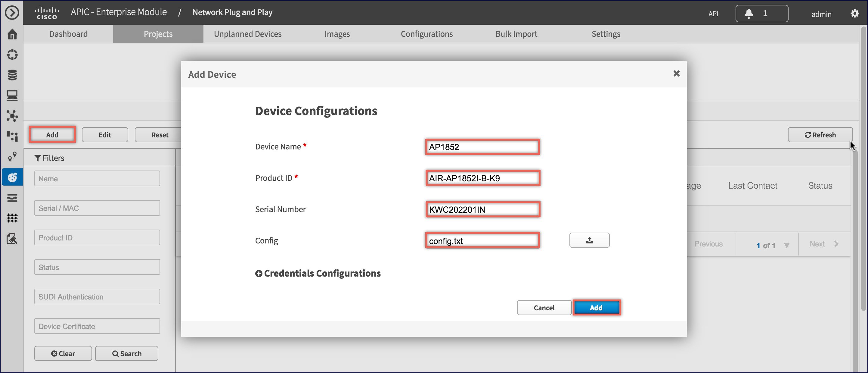Refresh the device list
The width and height of the screenshot is (868, 373).
coord(820,135)
